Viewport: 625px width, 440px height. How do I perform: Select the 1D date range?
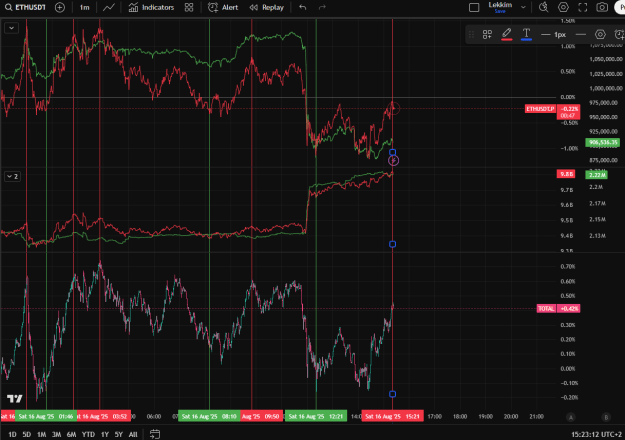tap(12, 434)
